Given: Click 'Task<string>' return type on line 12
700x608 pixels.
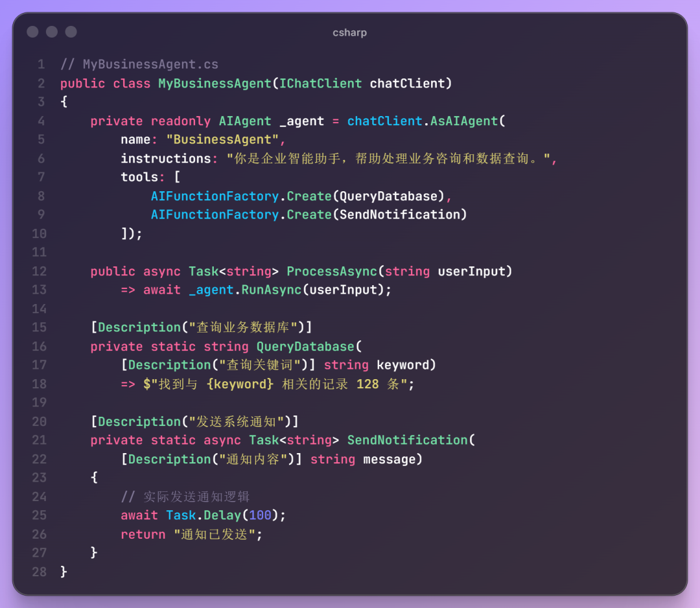Looking at the screenshot, I should point(233,271).
